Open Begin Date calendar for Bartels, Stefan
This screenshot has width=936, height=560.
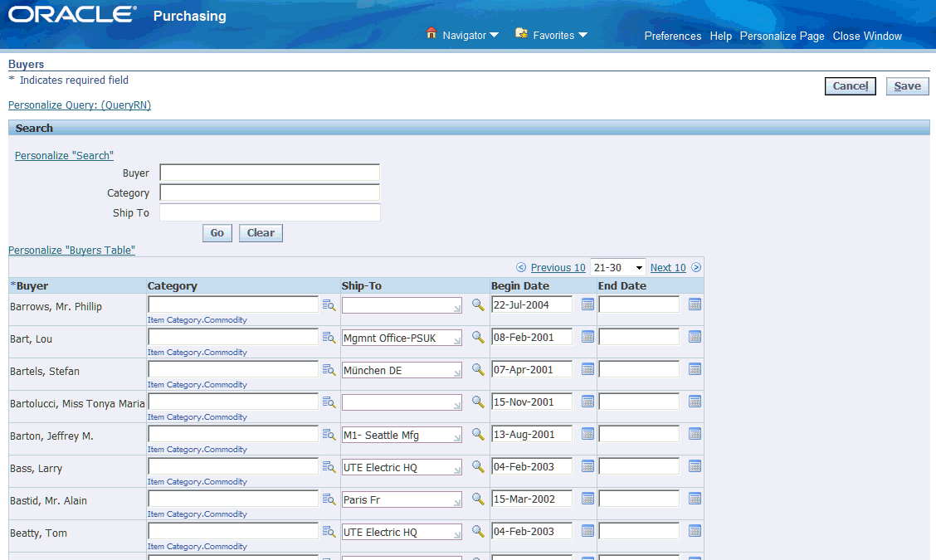point(588,369)
